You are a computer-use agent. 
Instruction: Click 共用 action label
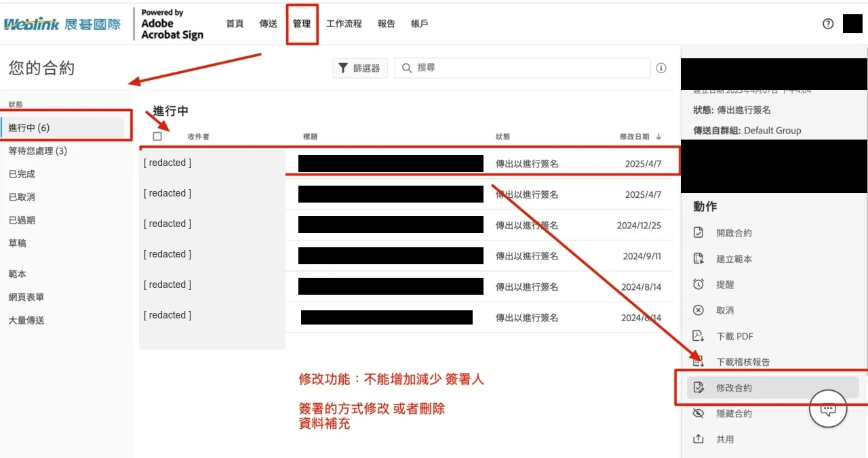pos(726,440)
